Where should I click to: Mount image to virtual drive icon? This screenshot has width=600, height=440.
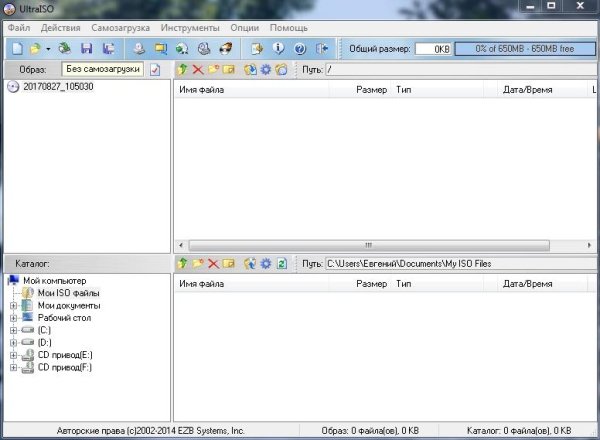(x=204, y=49)
